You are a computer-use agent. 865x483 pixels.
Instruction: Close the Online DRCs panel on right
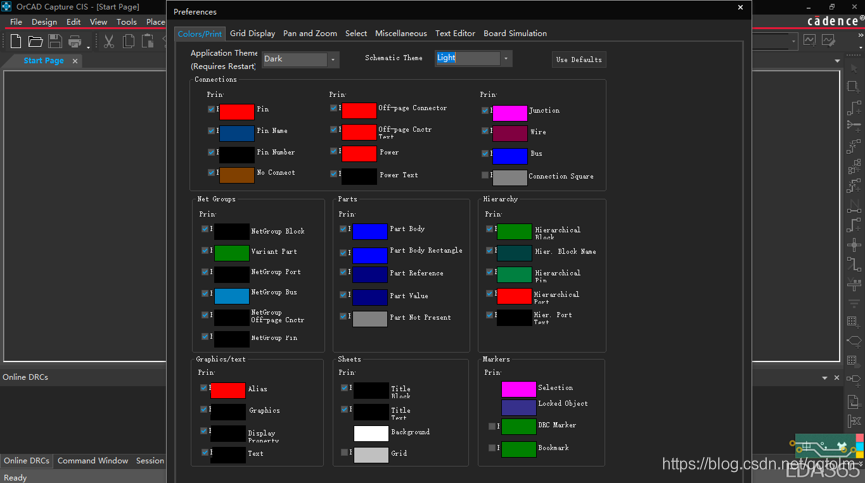point(837,378)
